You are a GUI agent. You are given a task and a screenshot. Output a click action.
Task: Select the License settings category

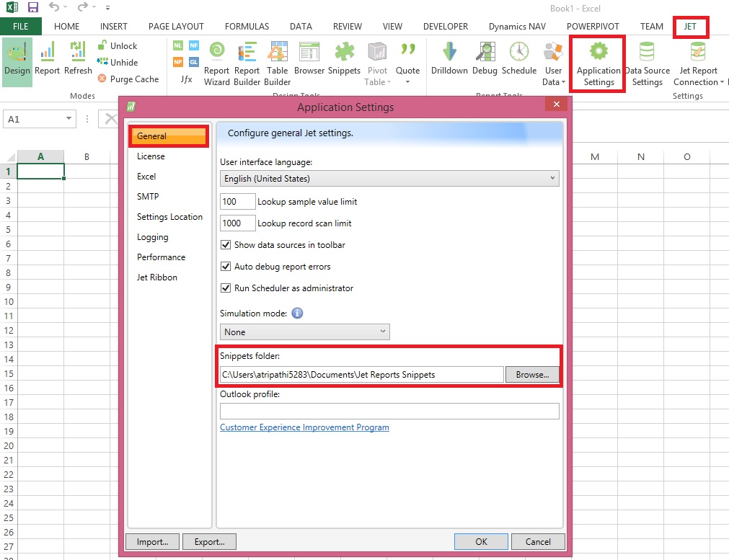[151, 156]
